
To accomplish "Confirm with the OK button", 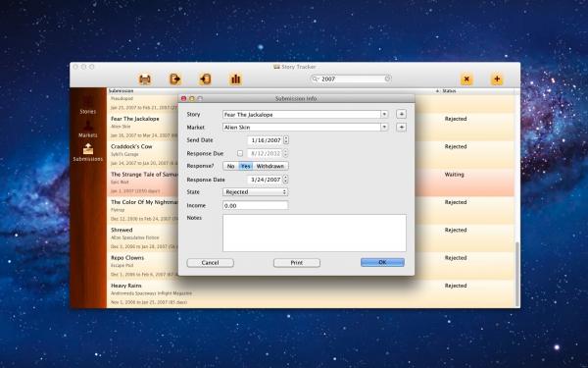I will tap(382, 262).
